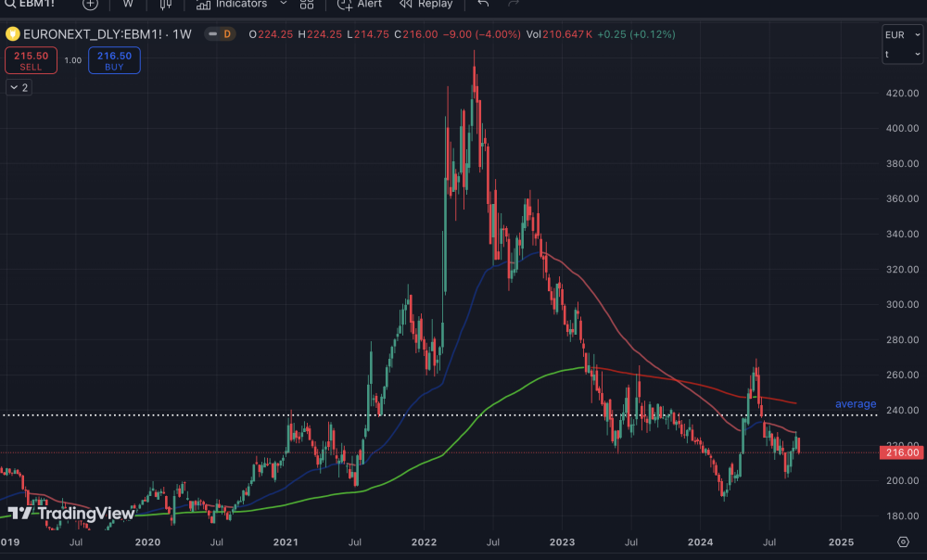Open the Indicators dialog
This screenshot has width=927, height=560.
[232, 4]
